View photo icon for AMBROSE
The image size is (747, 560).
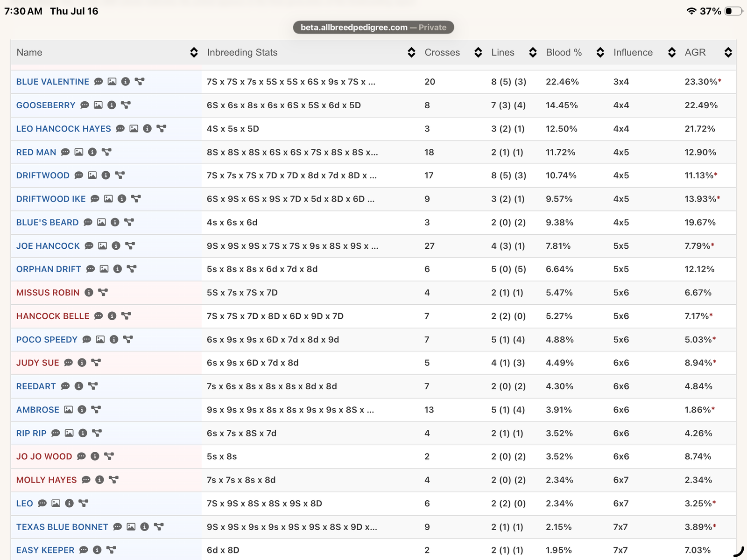[69, 410]
